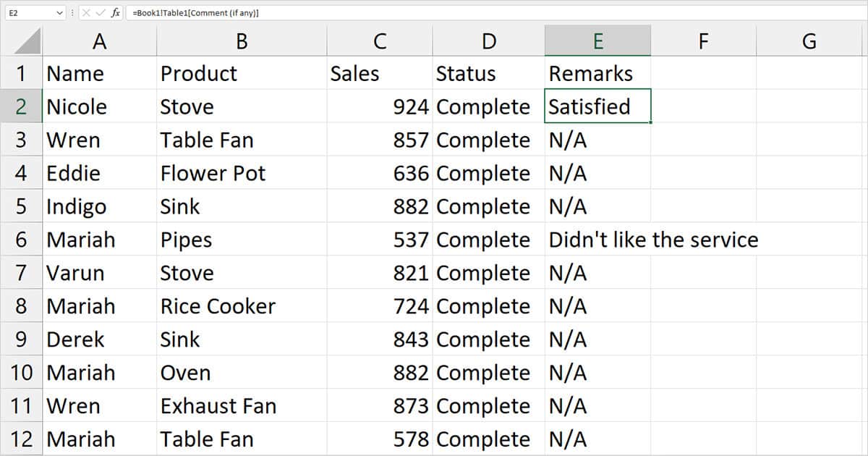The image size is (868, 456).
Task: Select column C header
Action: pos(379,41)
